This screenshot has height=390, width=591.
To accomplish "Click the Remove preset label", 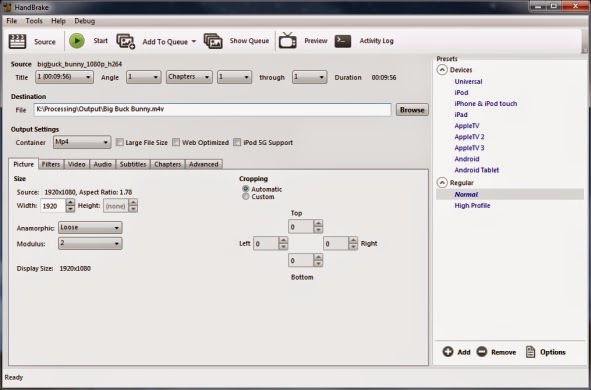I will 504,352.
